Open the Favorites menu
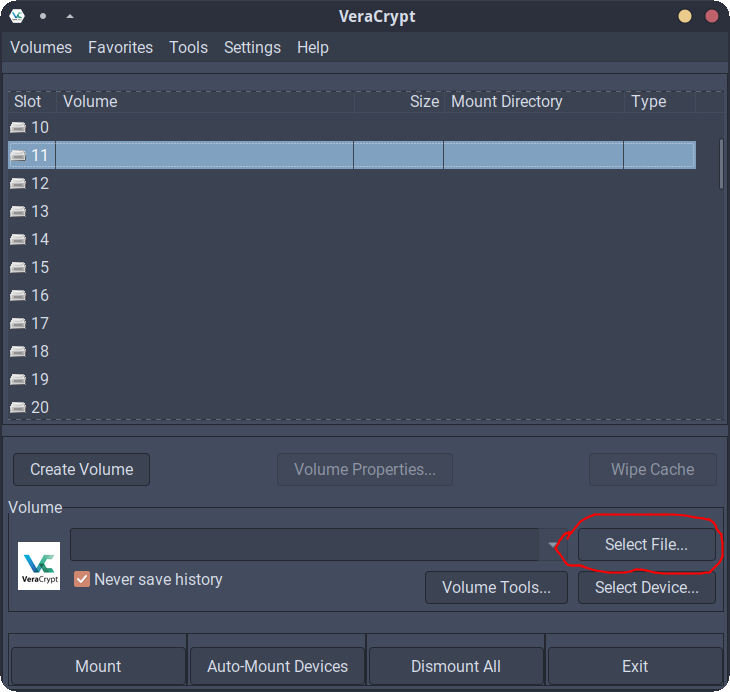Image resolution: width=730 pixels, height=692 pixels. (x=121, y=47)
